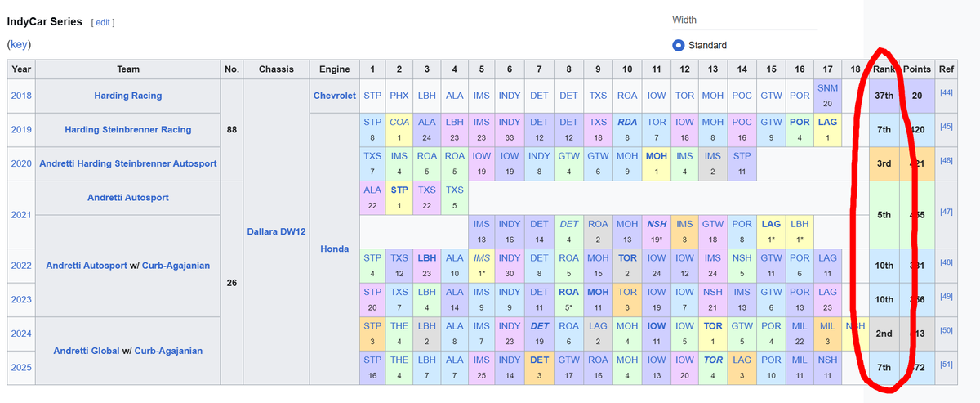The image size is (980, 403).
Task: Click the Chassis column header
Action: 276,69
